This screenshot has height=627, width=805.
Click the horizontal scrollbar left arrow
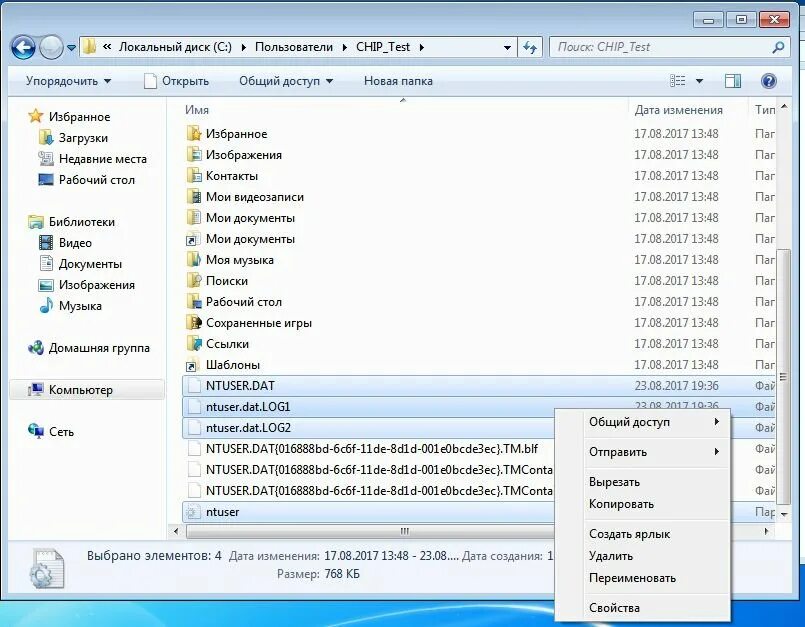176,531
